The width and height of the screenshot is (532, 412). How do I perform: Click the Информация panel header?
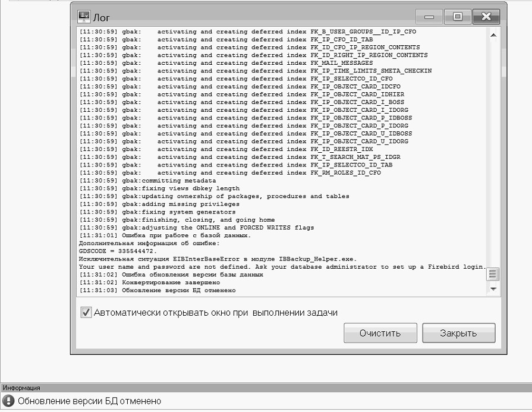tap(21, 388)
